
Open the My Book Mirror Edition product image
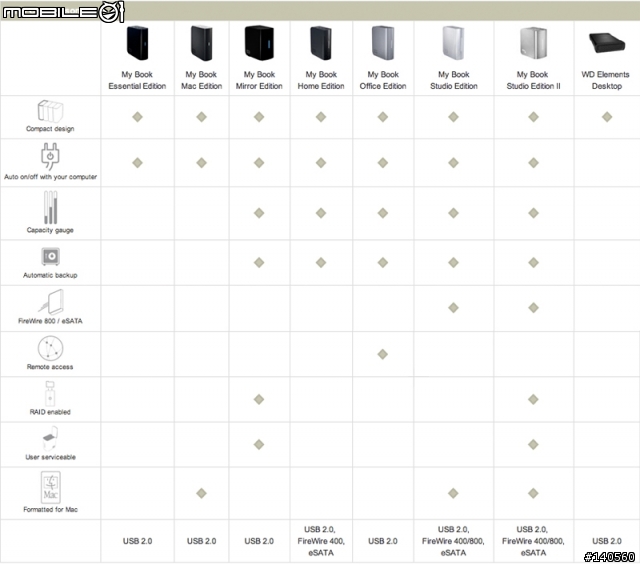(x=259, y=43)
